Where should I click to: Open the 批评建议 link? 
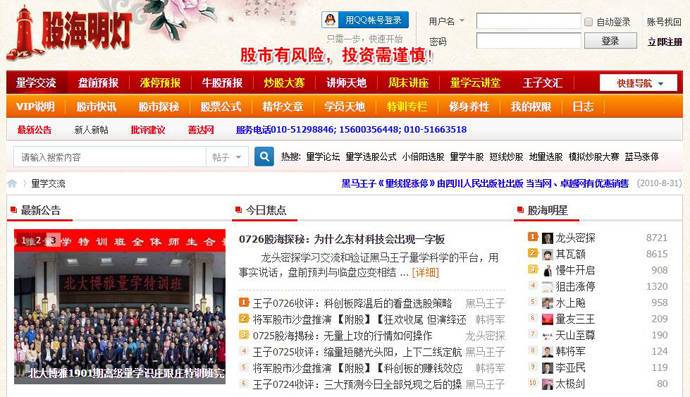pos(148,130)
